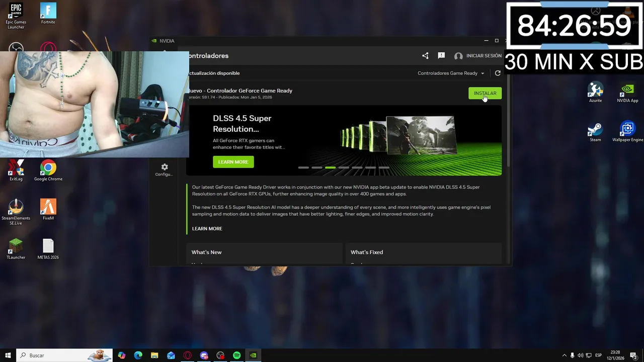Open the network tray icon
Viewport: 644px width, 362px height.
(589, 355)
